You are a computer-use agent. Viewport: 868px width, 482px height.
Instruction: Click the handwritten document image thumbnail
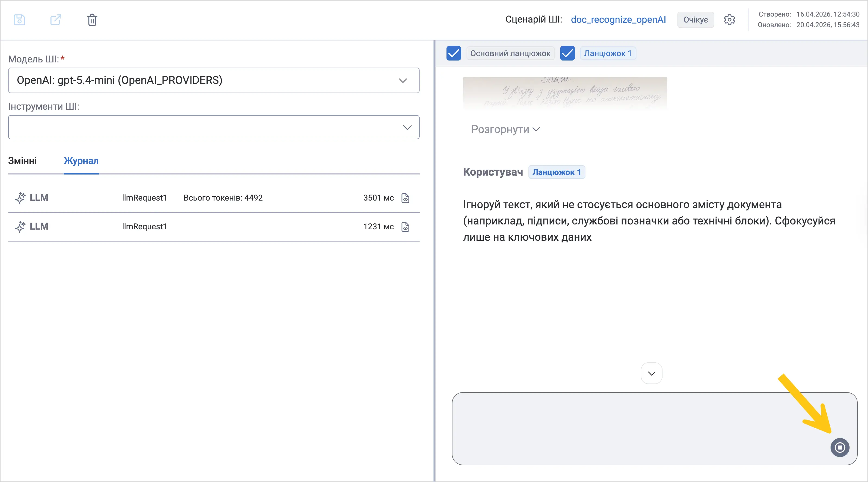[x=565, y=93]
